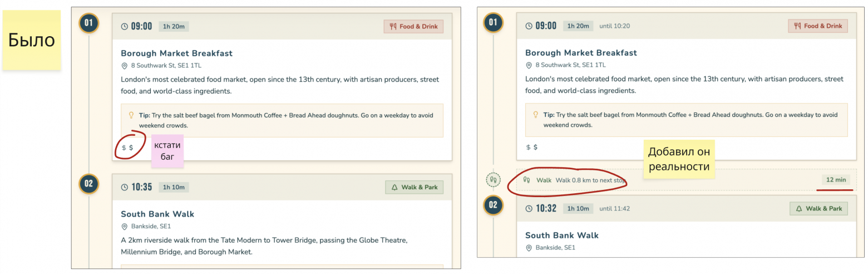Viewport: 868px width, 274px height.
Task: Click the "until 10:20" end time label
Action: (614, 26)
